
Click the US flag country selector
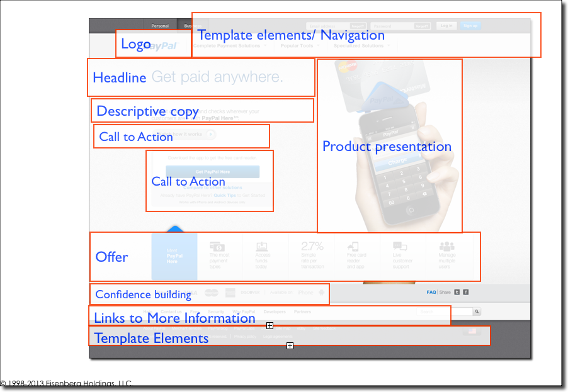472,332
